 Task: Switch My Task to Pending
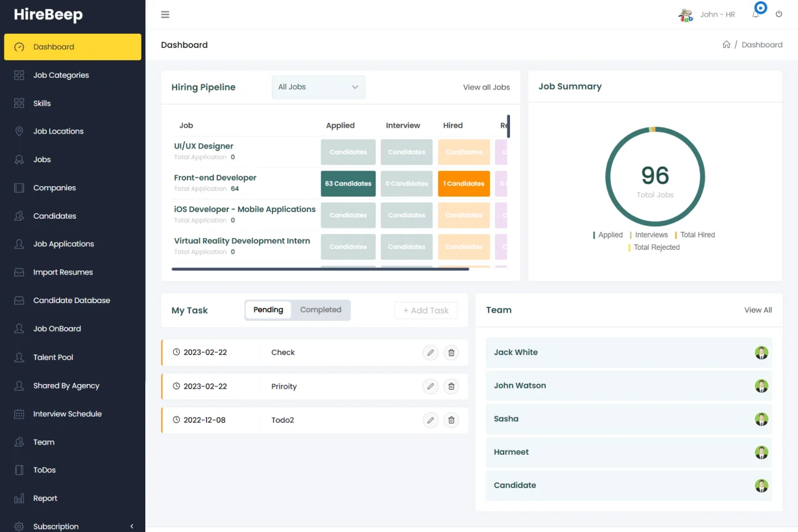pos(268,310)
